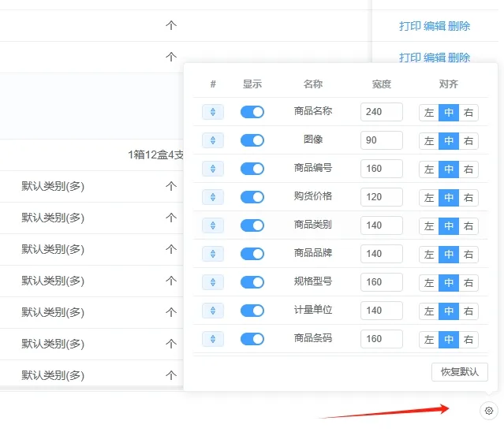This screenshot has width=504, height=432.
Task: Click the sort handle for 购货价格 row
Action: click(213, 197)
